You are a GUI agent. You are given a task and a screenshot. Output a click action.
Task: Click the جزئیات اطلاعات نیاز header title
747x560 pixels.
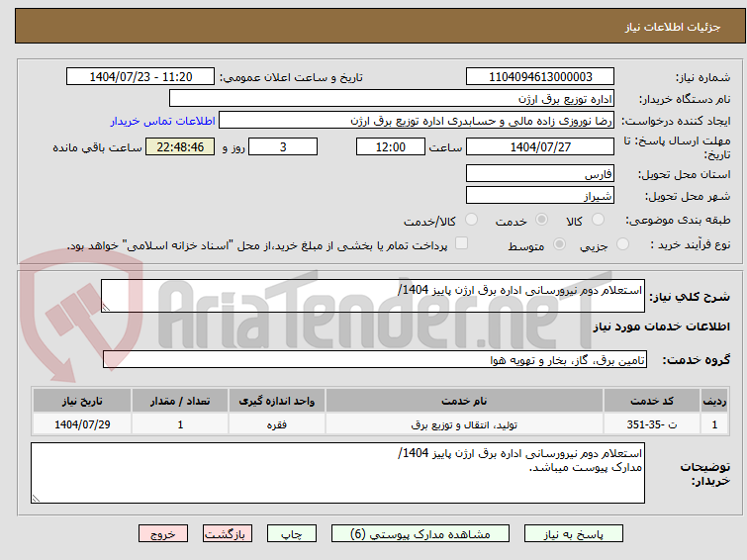[x=672, y=27]
